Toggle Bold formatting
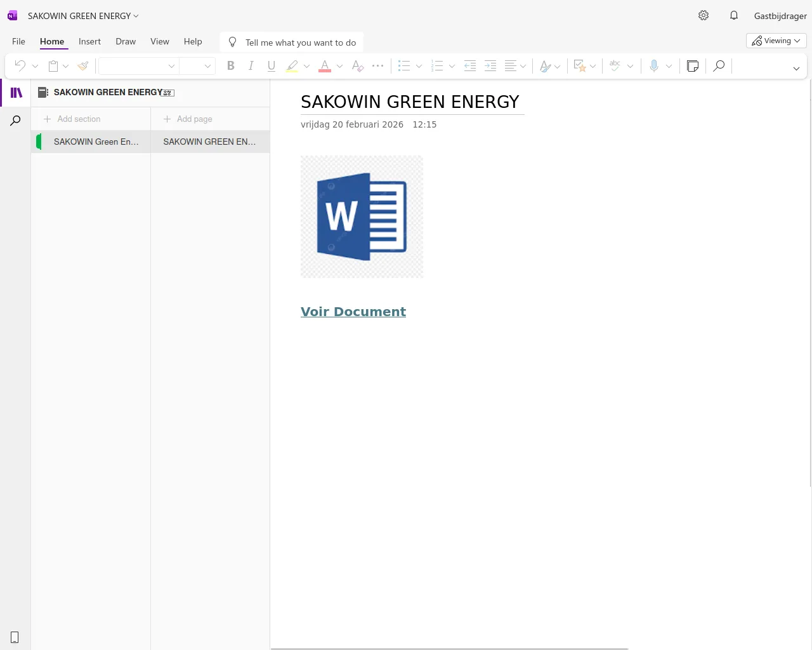This screenshot has height=650, width=812. tap(231, 66)
